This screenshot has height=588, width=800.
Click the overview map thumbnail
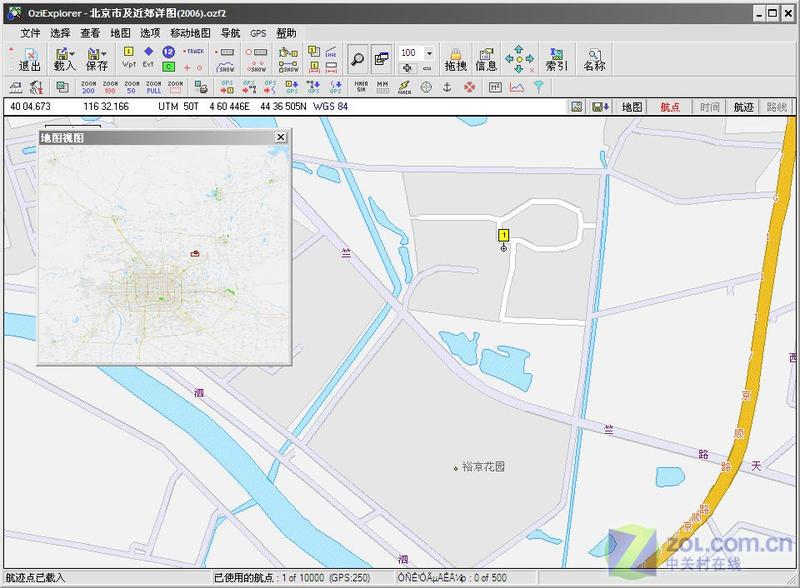click(165, 254)
